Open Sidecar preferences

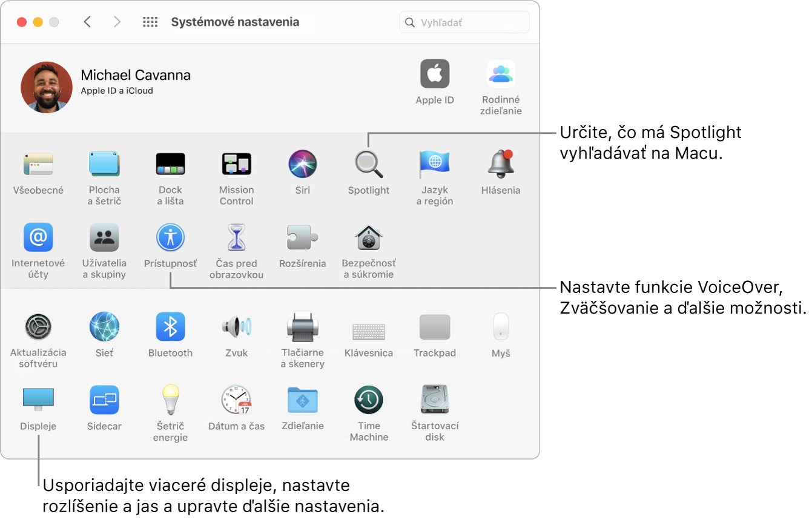pyautogui.click(x=104, y=400)
